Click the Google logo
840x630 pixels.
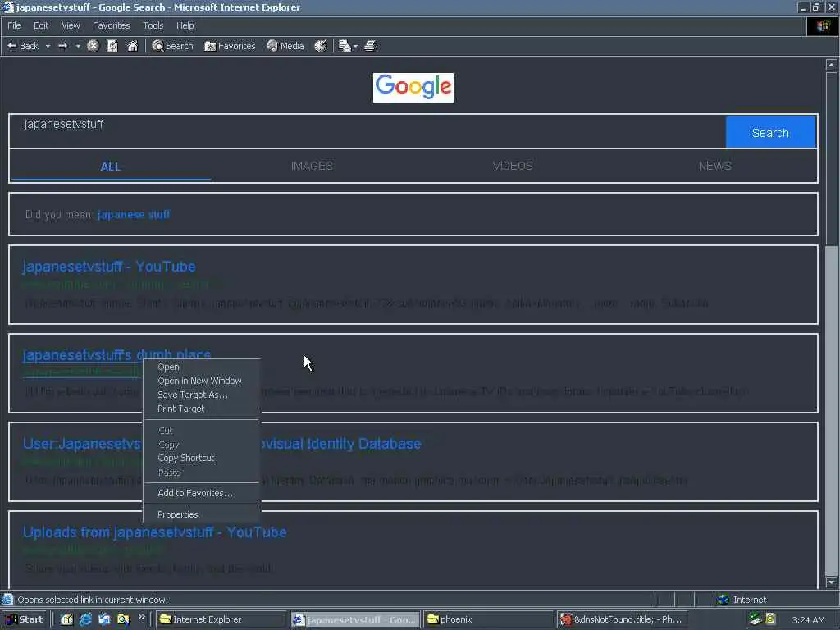(413, 87)
